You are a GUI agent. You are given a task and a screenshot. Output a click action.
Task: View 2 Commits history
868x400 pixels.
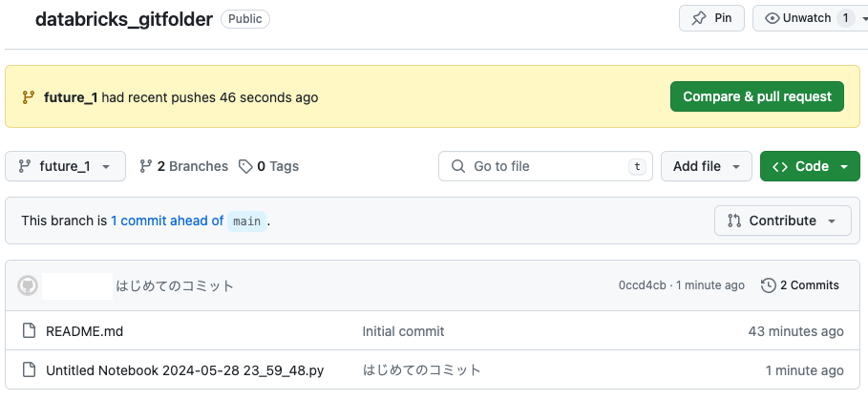[x=800, y=285]
